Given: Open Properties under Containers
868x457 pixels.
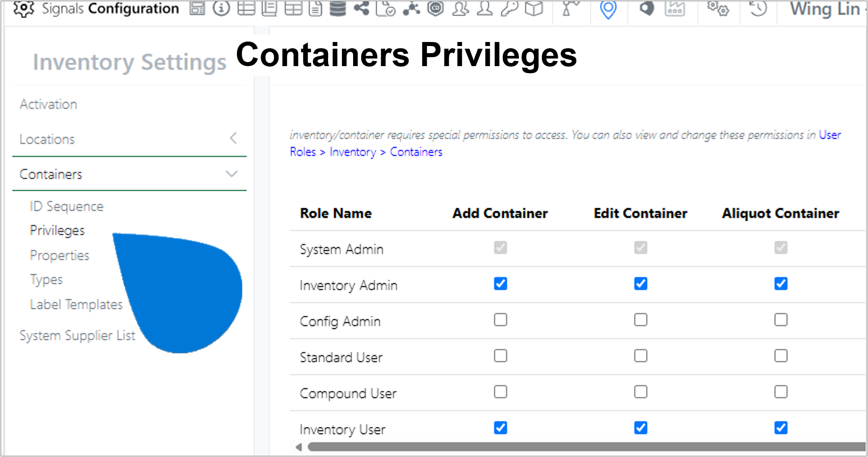Looking at the screenshot, I should pos(59,256).
